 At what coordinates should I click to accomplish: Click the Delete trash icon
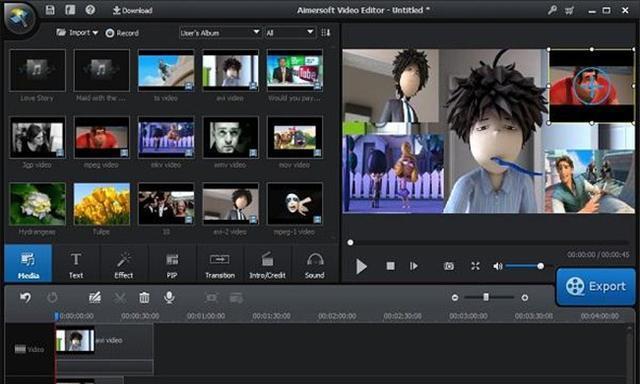pyautogui.click(x=144, y=297)
